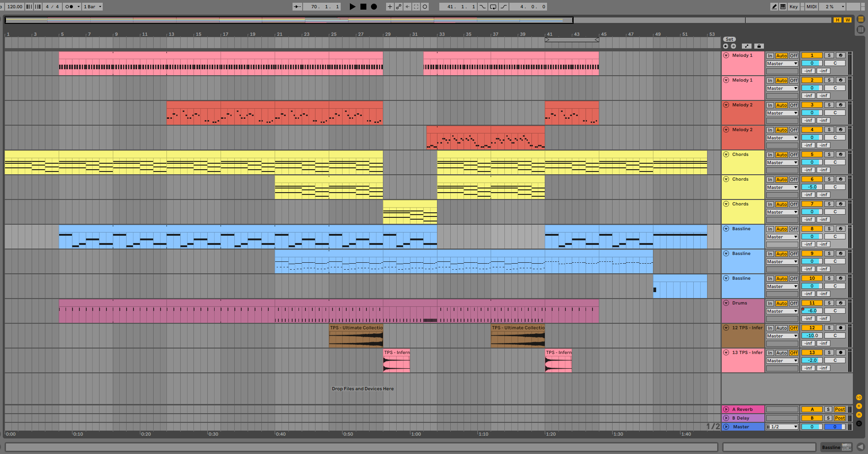This screenshot has height=454, width=868.
Task: Fold the Drums track
Action: 726,303
